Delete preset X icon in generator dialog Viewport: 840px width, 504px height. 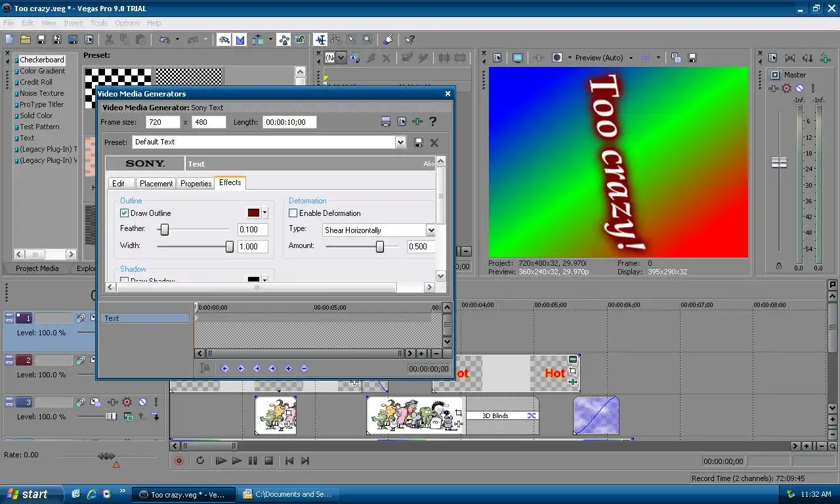tap(434, 142)
